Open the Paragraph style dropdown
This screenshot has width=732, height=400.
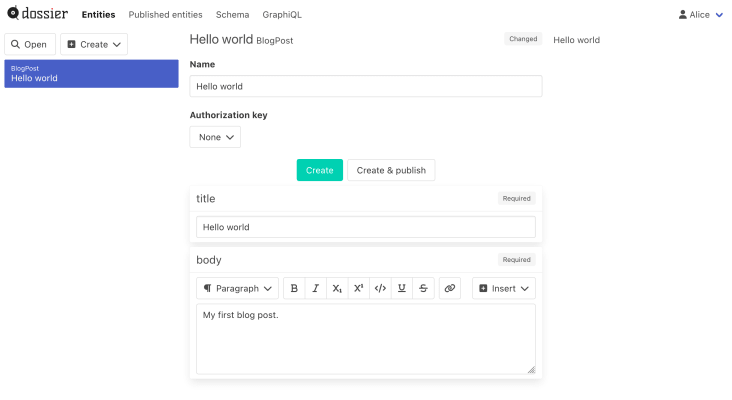[237, 288]
